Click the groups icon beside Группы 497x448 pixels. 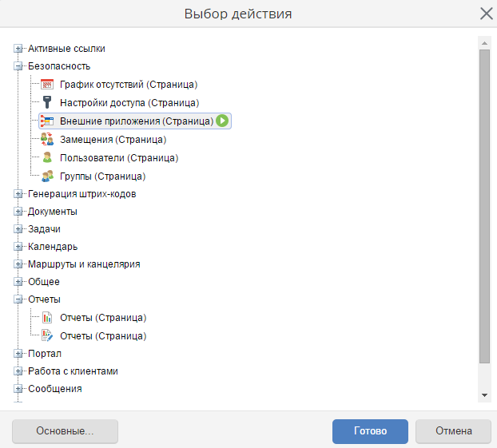coord(47,176)
